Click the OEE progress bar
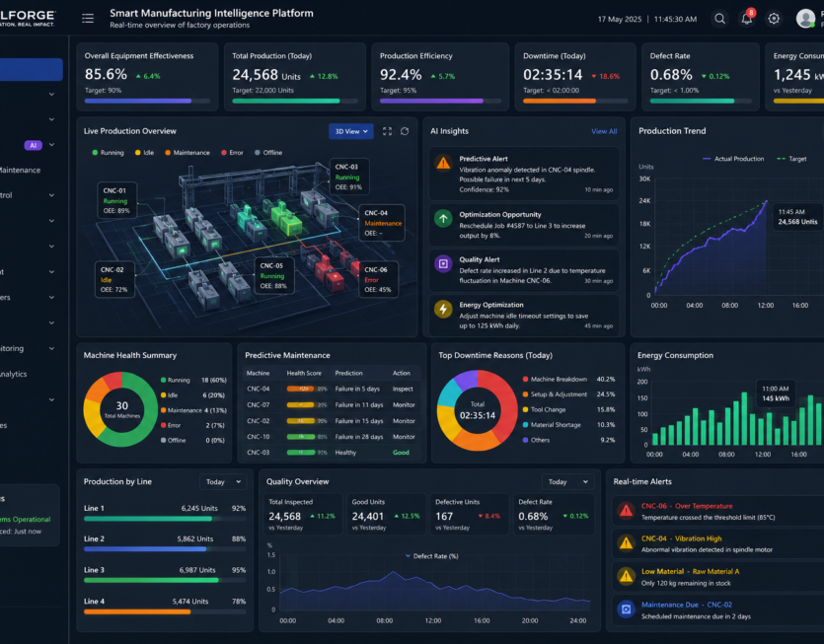 point(147,101)
